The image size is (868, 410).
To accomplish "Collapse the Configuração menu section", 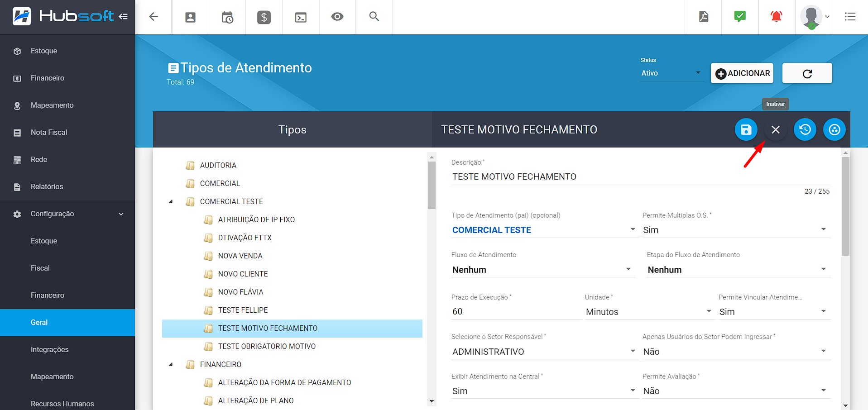I will click(x=67, y=214).
